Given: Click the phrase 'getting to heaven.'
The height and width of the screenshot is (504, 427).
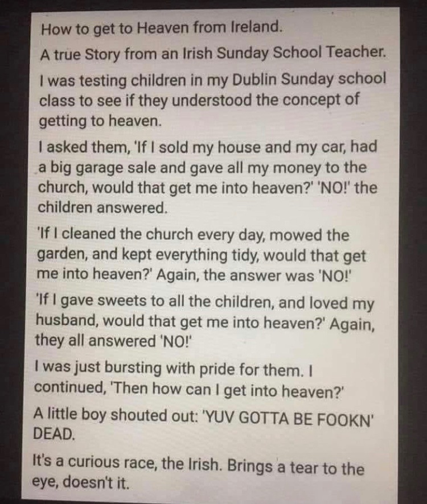Looking at the screenshot, I should click(x=100, y=121).
